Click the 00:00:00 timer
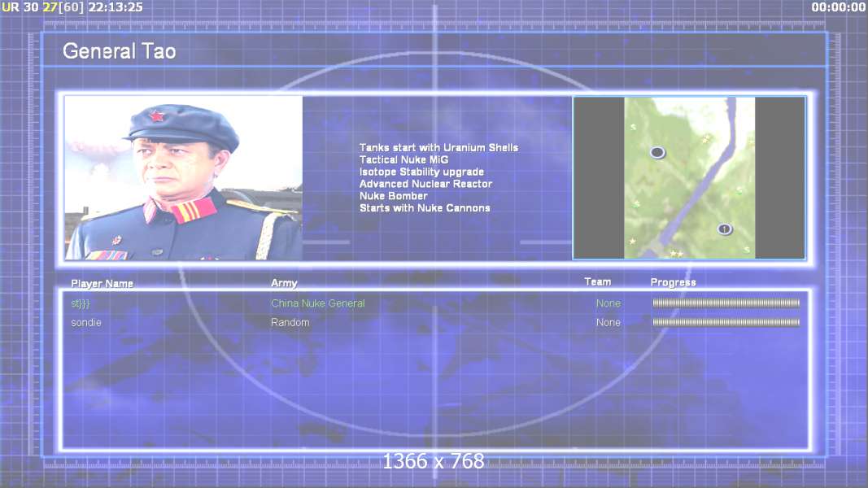Screen dimensions: 868x488 839,7
